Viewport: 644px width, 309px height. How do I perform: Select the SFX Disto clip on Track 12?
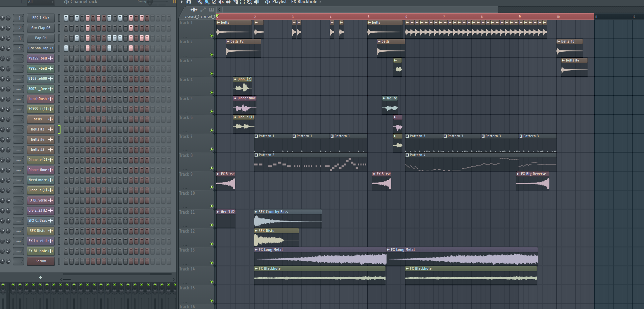pos(276,237)
